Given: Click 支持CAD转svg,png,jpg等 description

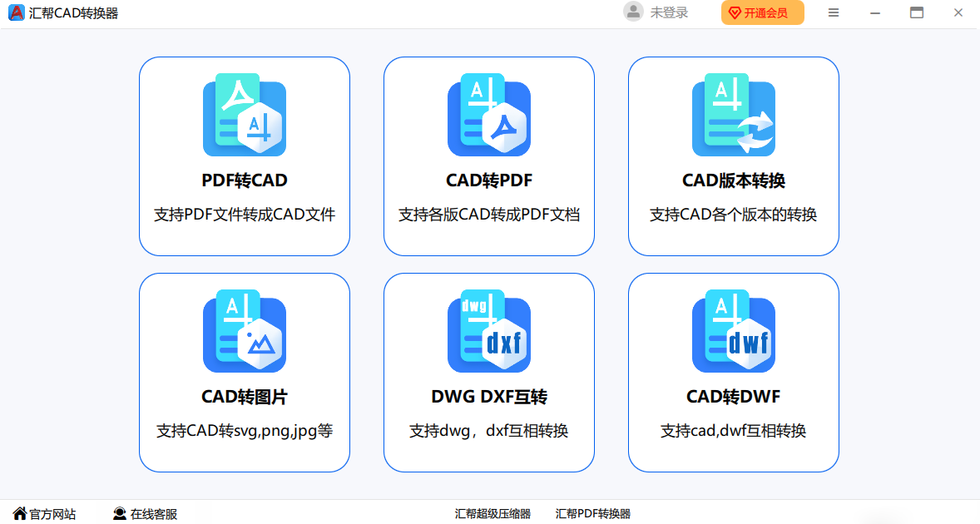Looking at the screenshot, I should click(x=244, y=431).
